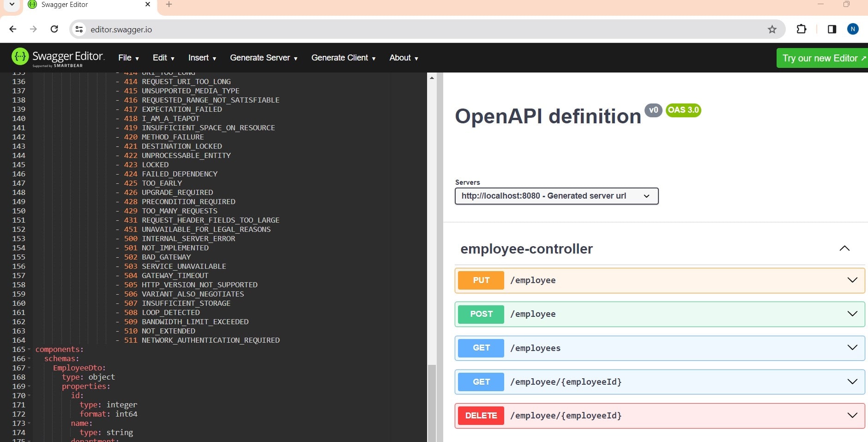Close the Swagger Editor tab
Screen dimensions: 868x442
coord(148,5)
